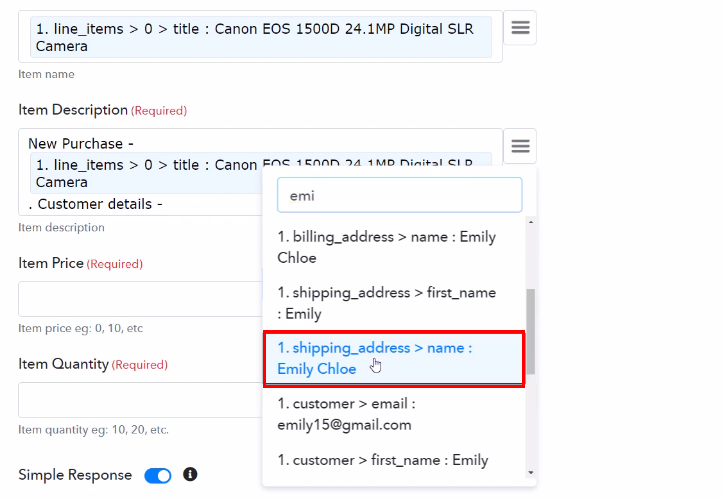Screen dimensions: 725x500
Task: Click the 'Item Description' label
Action: pos(73,110)
